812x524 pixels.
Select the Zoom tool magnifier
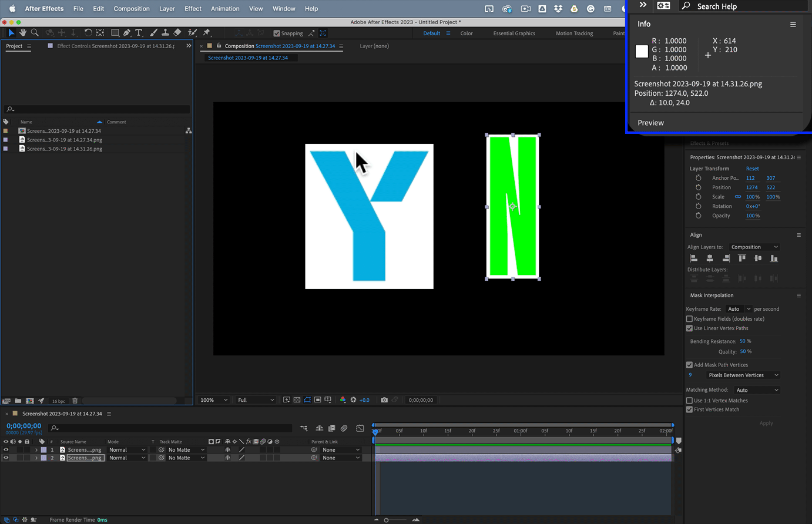coord(35,33)
